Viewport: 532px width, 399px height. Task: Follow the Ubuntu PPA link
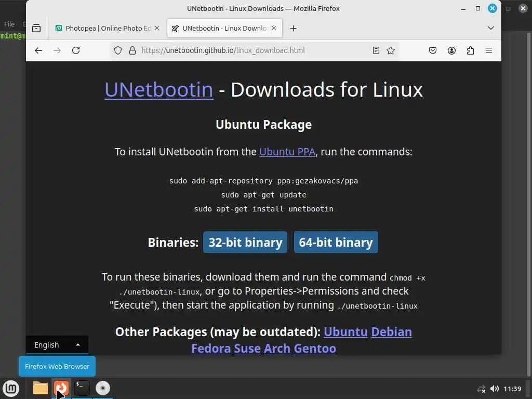[x=287, y=152]
